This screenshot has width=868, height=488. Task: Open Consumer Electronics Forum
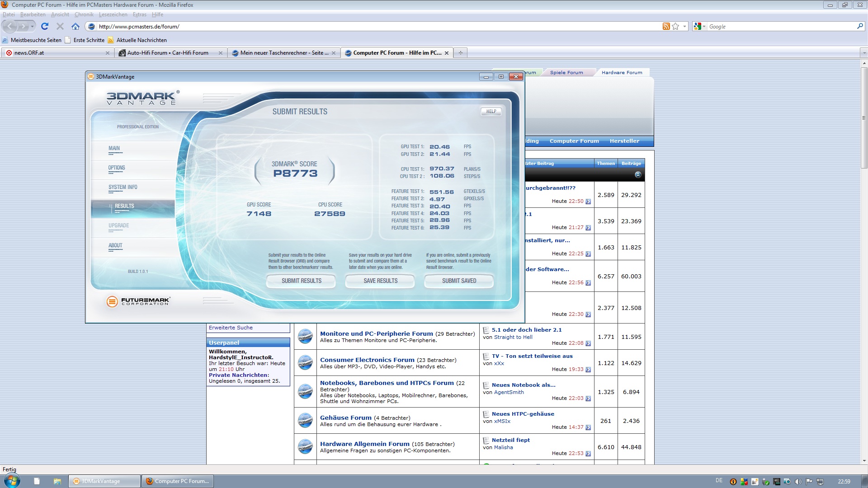pos(367,360)
